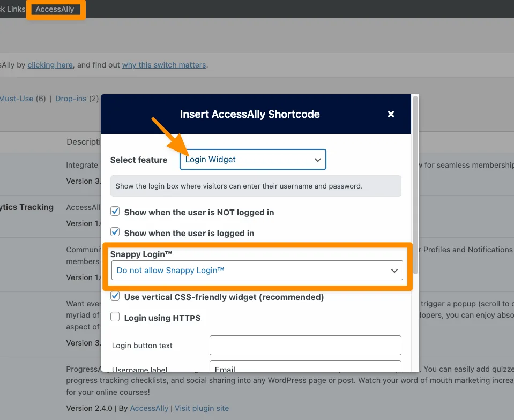Uncheck "Show when the user is logged in"
514x420 pixels.
coord(115,232)
